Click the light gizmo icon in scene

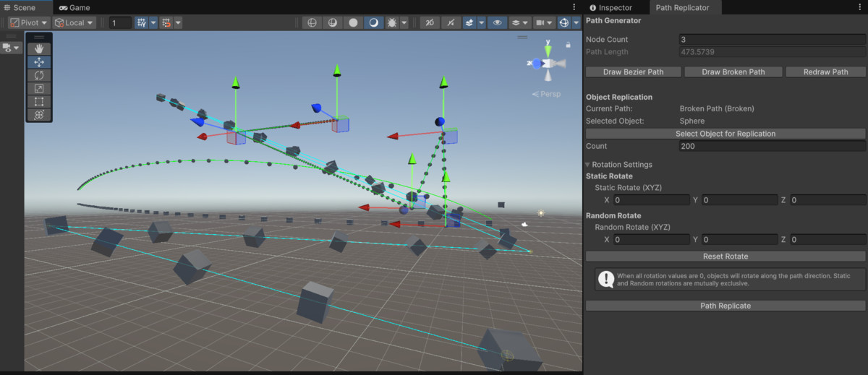[540, 212]
